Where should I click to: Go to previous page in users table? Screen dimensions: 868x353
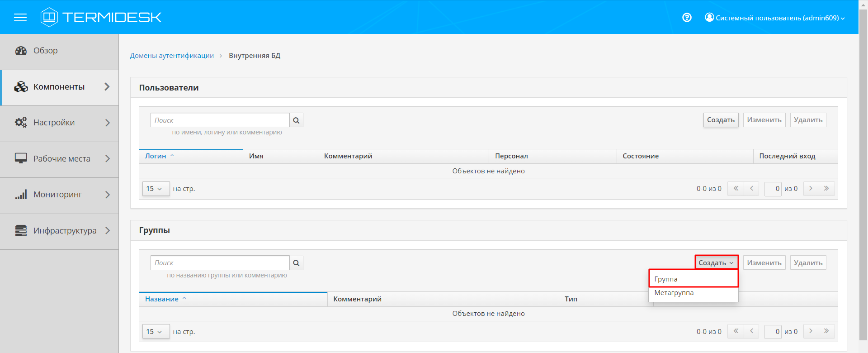[x=751, y=189]
